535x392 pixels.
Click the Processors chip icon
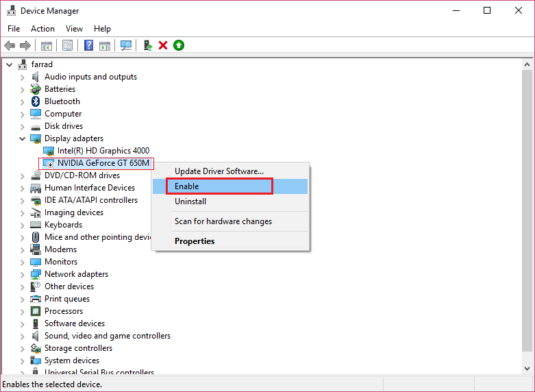click(36, 311)
